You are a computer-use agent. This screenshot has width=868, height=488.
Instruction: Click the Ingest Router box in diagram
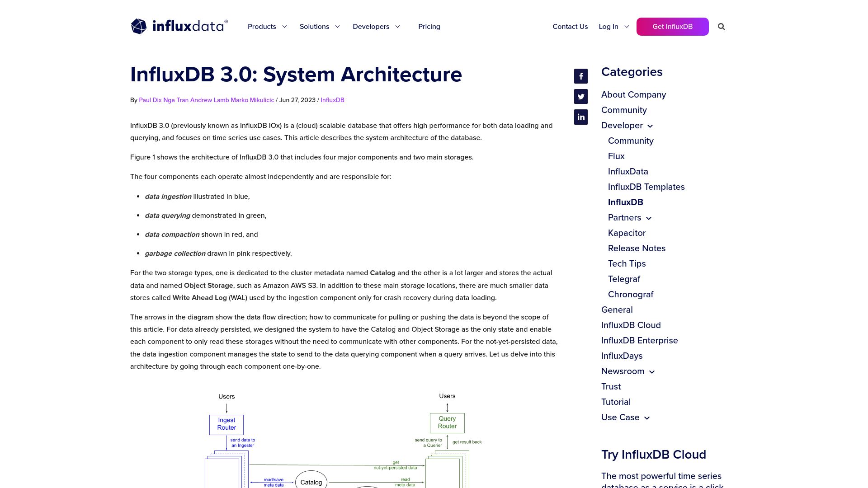(226, 425)
